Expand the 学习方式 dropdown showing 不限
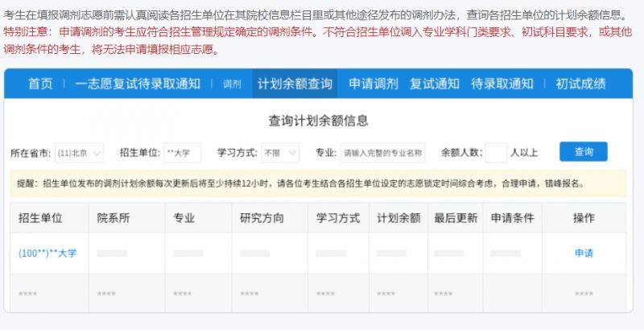Viewport: 644px width, 330px height. click(280, 153)
